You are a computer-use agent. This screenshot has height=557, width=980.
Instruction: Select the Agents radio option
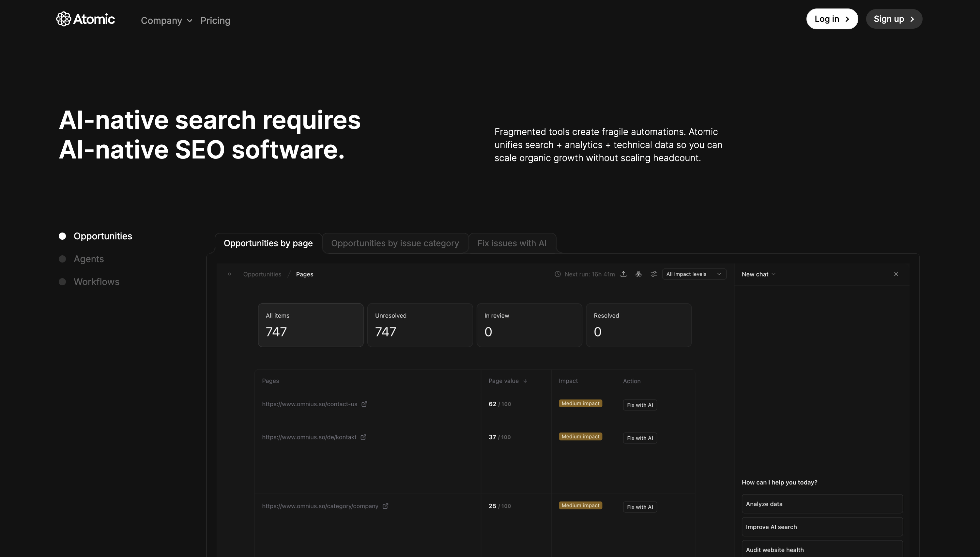pyautogui.click(x=62, y=259)
